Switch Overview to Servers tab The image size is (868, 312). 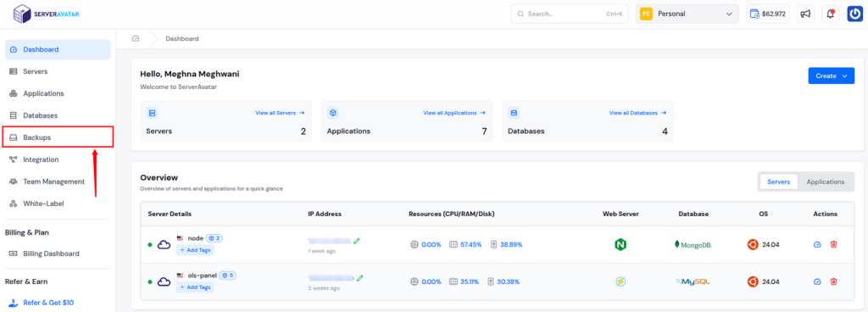[x=778, y=181]
